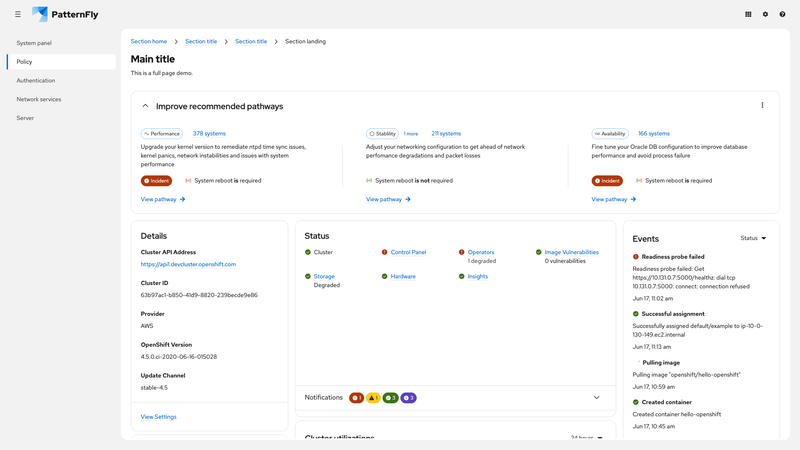Viewport: 800px width, 450px height.
Task: Open the 211 systems link
Action: [446, 134]
